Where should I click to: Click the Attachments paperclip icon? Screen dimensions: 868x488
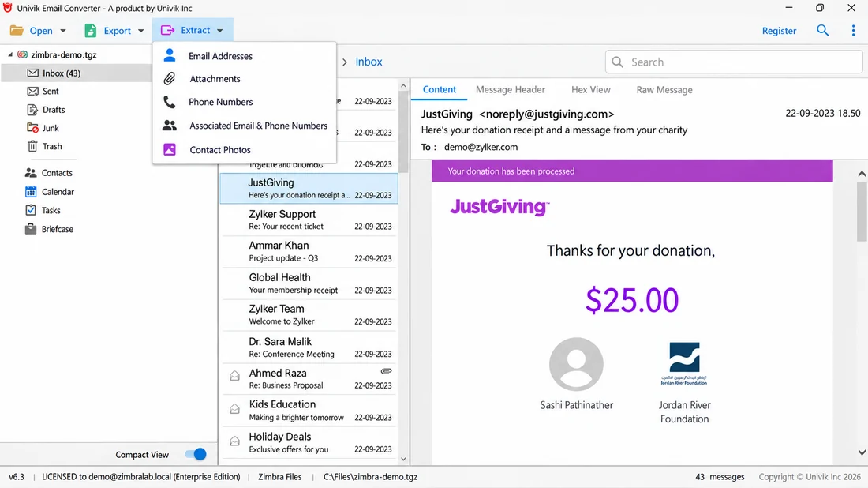170,79
